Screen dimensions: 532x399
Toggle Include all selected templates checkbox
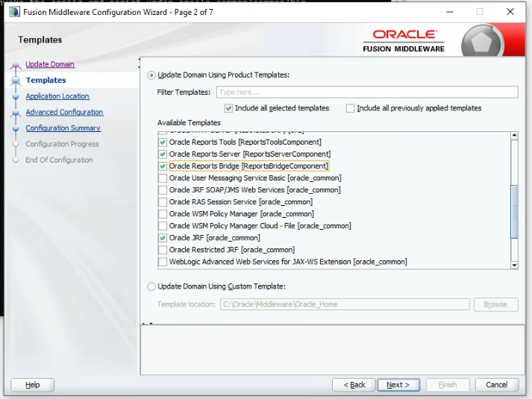click(228, 108)
